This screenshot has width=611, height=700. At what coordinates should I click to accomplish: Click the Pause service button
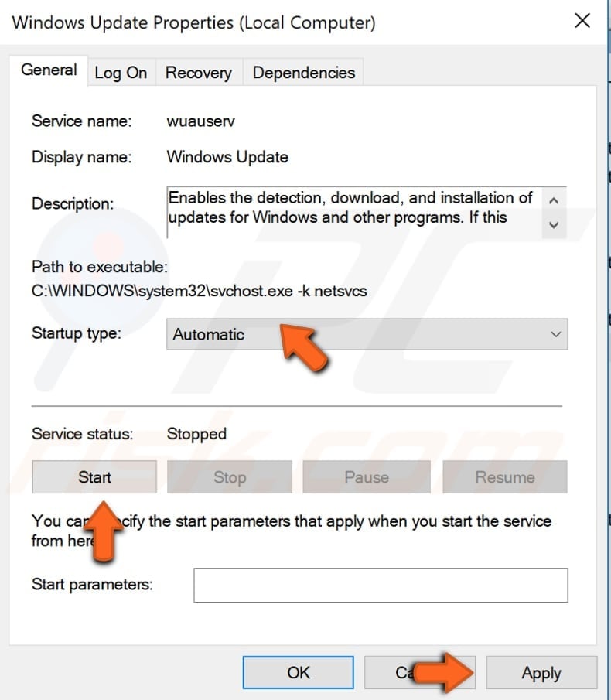pyautogui.click(x=366, y=477)
